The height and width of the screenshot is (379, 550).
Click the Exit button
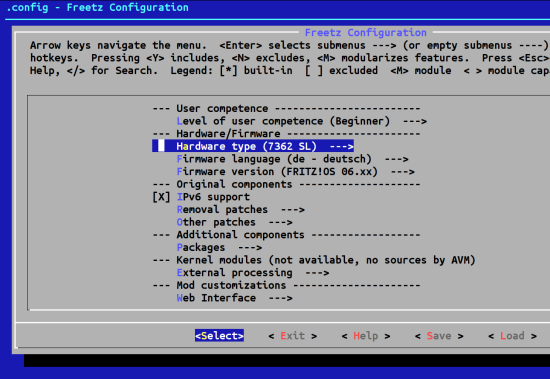tap(293, 336)
